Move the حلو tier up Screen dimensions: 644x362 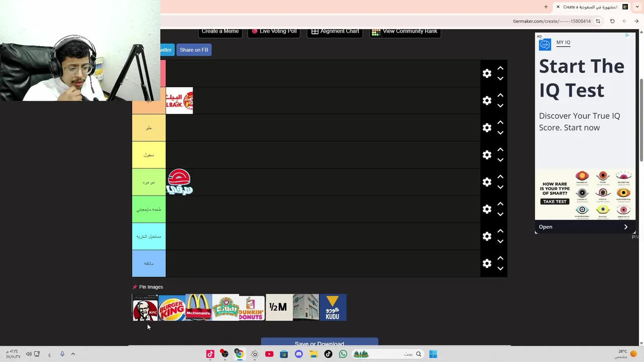click(x=500, y=122)
